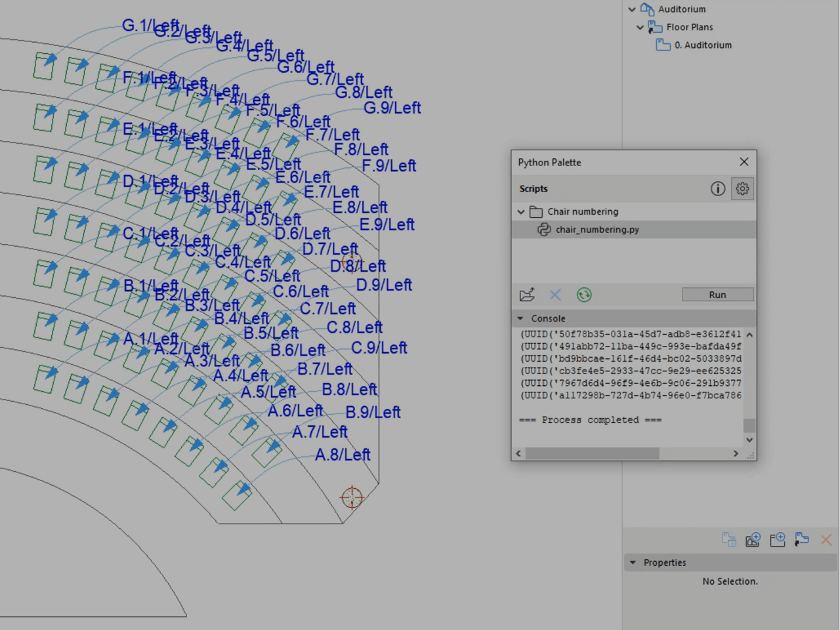Click the save current view icon
The height and width of the screenshot is (630, 840).
753,539
